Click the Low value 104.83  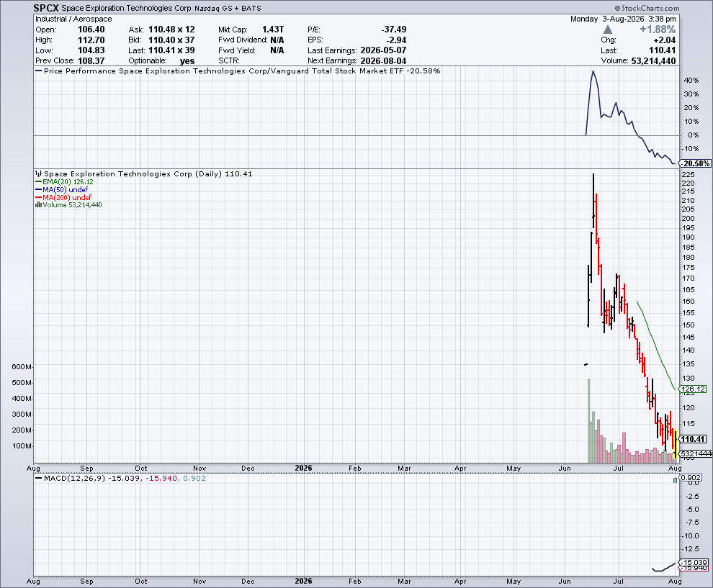coord(91,50)
